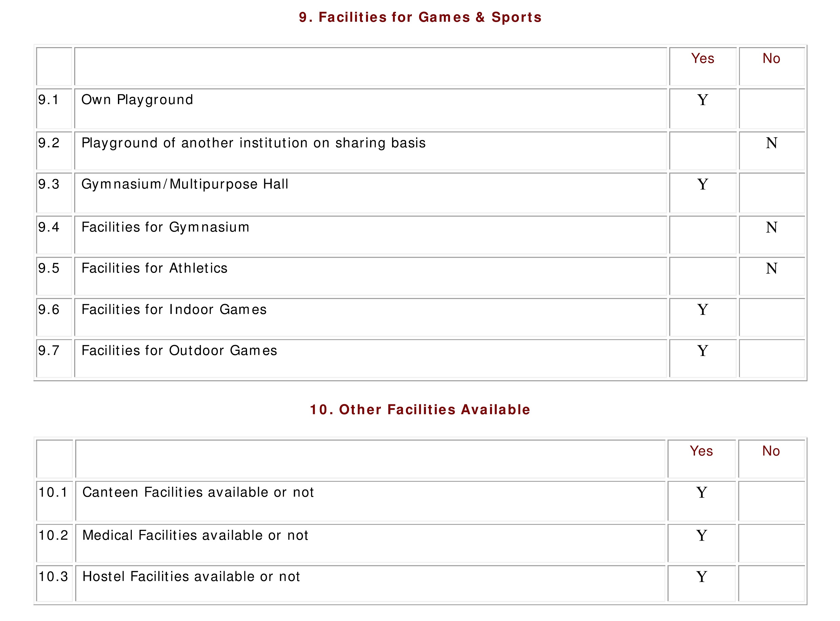Click the N mark for shared playground row
The image size is (840, 621).
(772, 143)
